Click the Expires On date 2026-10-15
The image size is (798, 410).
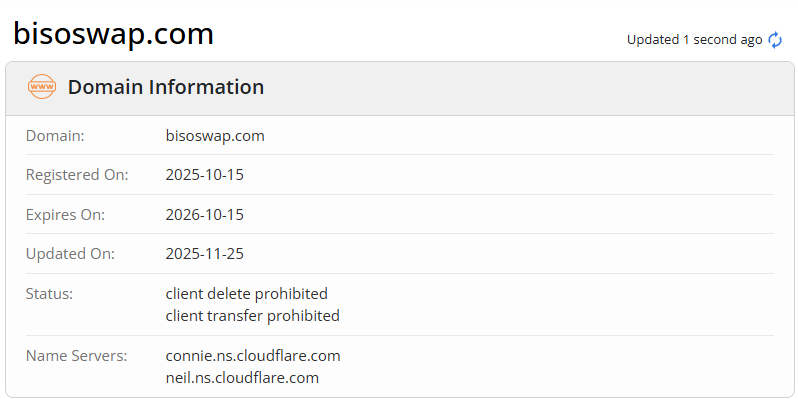(205, 215)
